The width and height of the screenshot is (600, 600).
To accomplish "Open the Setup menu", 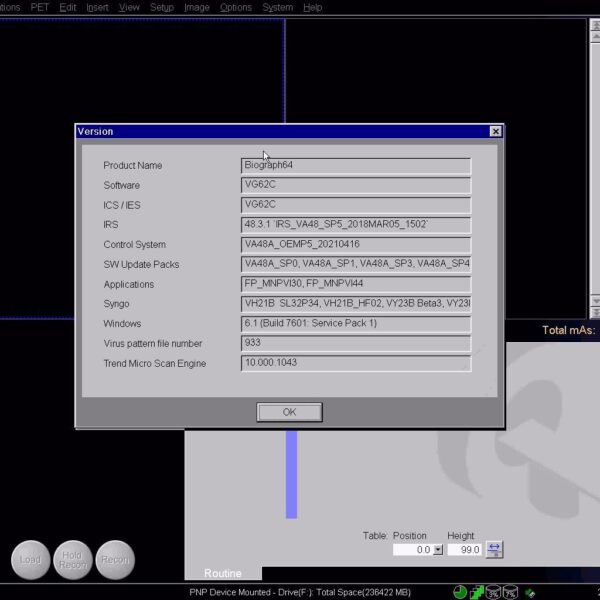I will (x=162, y=7).
